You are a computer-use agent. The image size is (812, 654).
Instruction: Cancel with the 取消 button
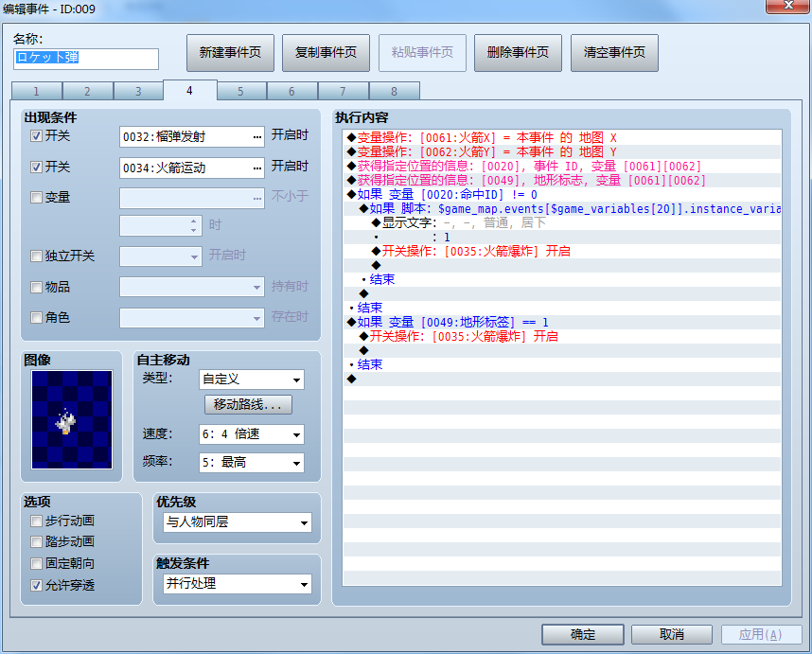672,634
